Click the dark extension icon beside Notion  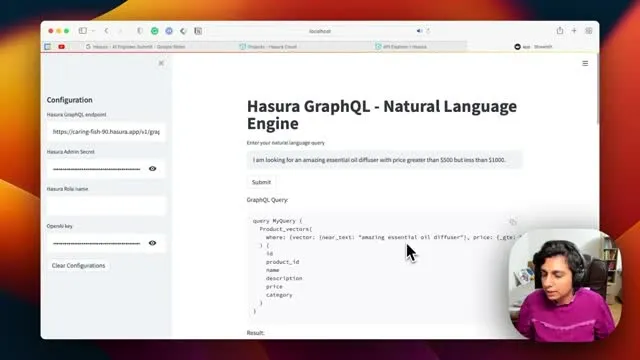pyautogui.click(x=183, y=31)
